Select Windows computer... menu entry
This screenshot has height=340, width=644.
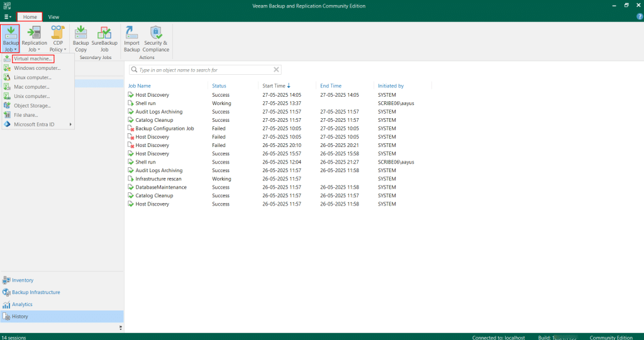click(38, 68)
